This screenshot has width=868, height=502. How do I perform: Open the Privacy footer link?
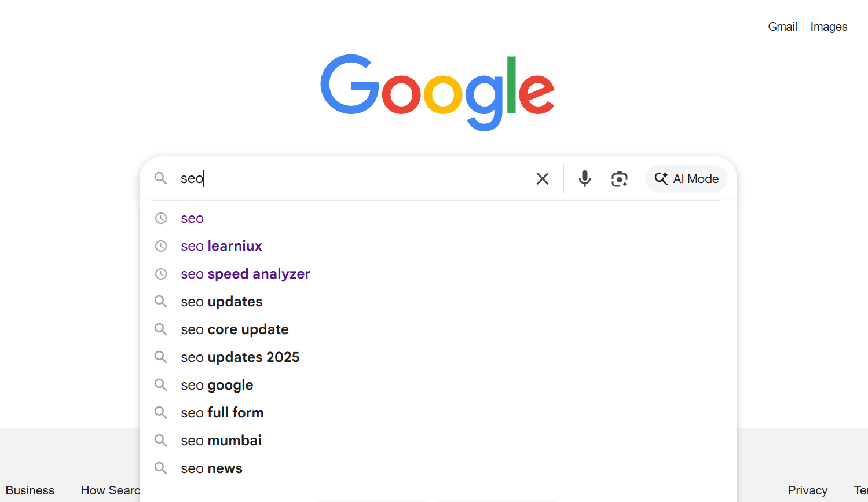807,490
